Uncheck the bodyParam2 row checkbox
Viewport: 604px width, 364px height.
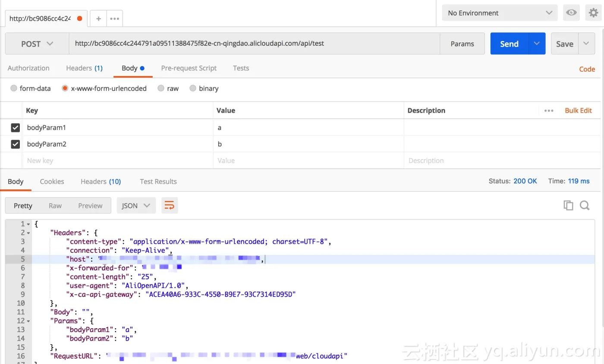point(16,144)
